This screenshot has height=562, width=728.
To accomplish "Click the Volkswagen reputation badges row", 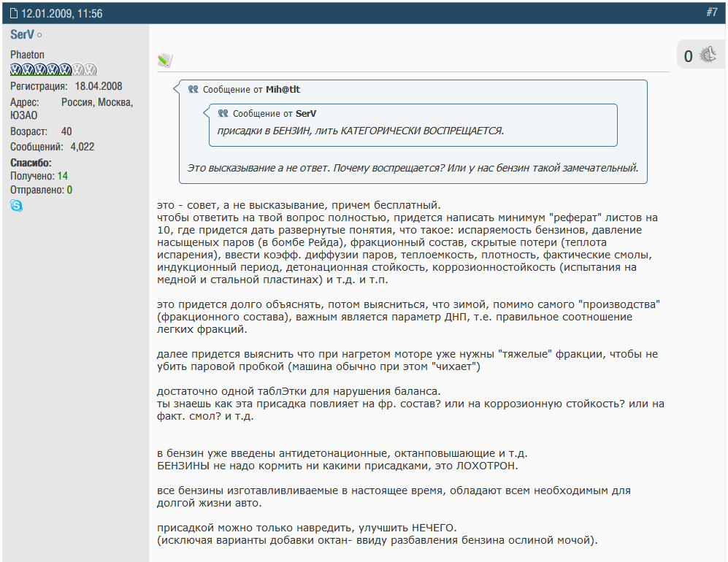I will click(x=53, y=69).
